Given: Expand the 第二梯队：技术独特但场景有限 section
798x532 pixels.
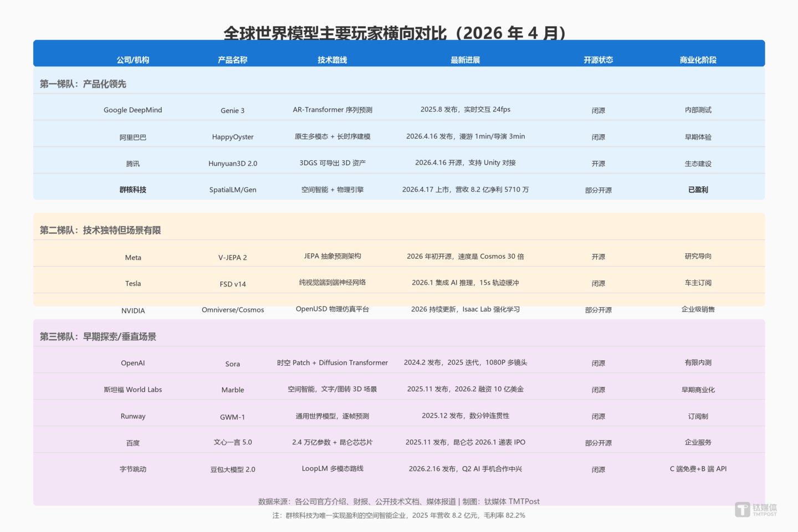Looking at the screenshot, I should pos(100,230).
